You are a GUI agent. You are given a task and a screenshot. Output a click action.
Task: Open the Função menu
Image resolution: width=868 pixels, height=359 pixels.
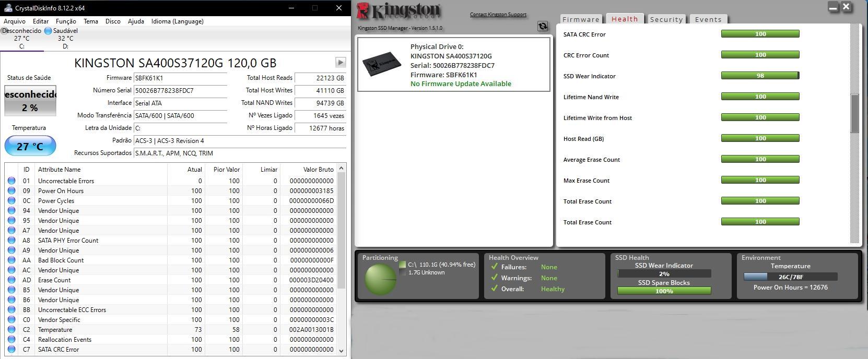pos(66,21)
